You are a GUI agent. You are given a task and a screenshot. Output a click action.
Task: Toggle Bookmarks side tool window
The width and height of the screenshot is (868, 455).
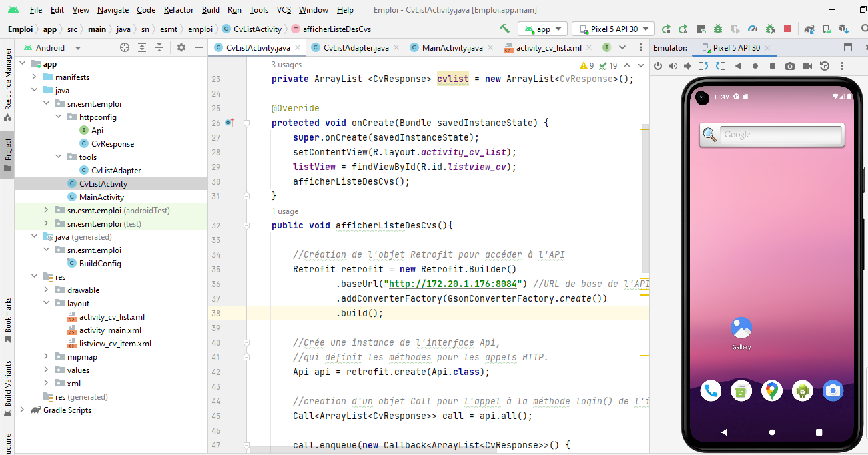click(7, 320)
